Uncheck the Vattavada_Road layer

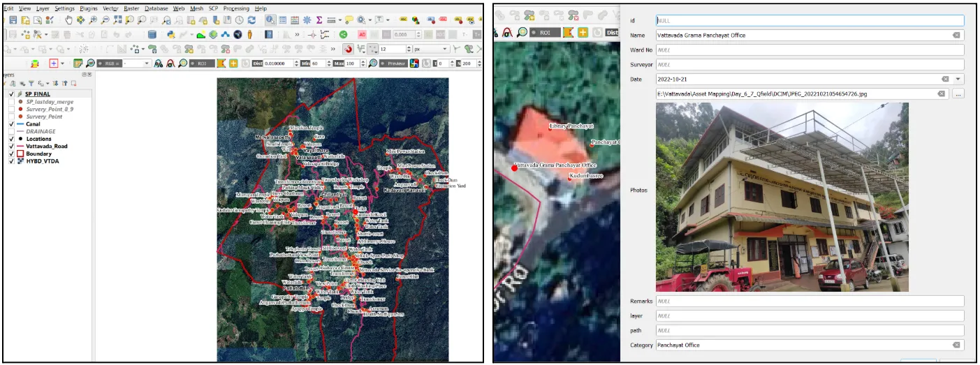click(x=11, y=147)
